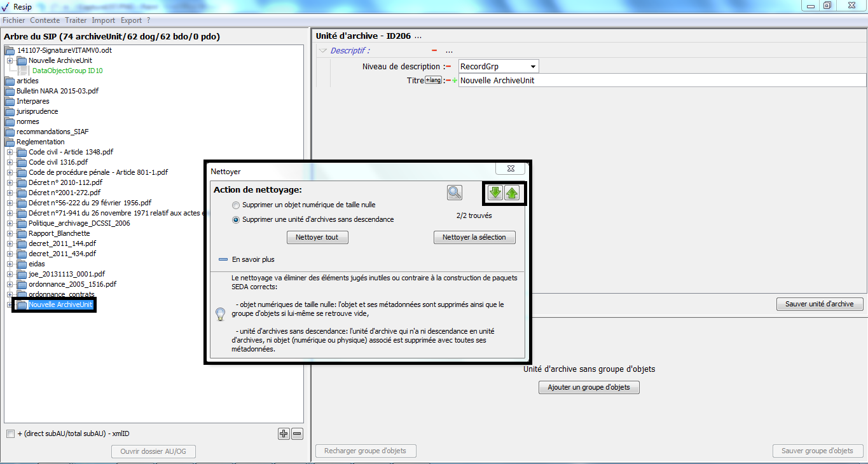Click into the Titre text field

click(x=661, y=81)
